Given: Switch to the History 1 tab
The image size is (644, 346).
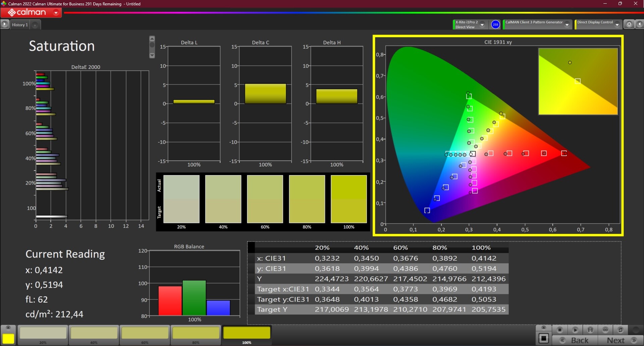Looking at the screenshot, I should [20, 25].
